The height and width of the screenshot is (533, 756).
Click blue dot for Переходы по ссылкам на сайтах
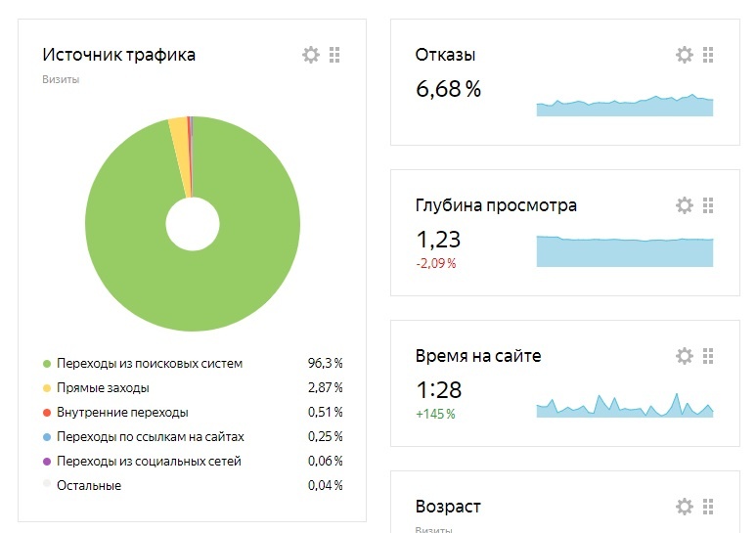(47, 437)
